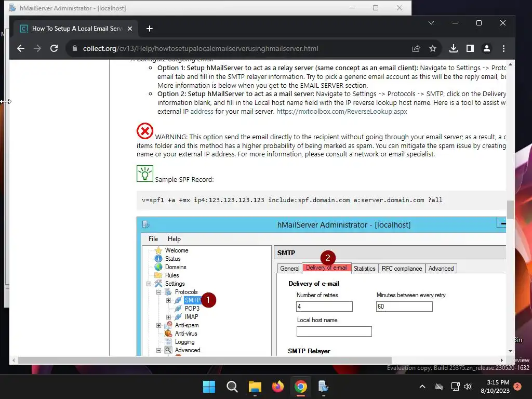Click the Delivery of e-mail tab
Image resolution: width=532 pixels, height=399 pixels.
326,268
